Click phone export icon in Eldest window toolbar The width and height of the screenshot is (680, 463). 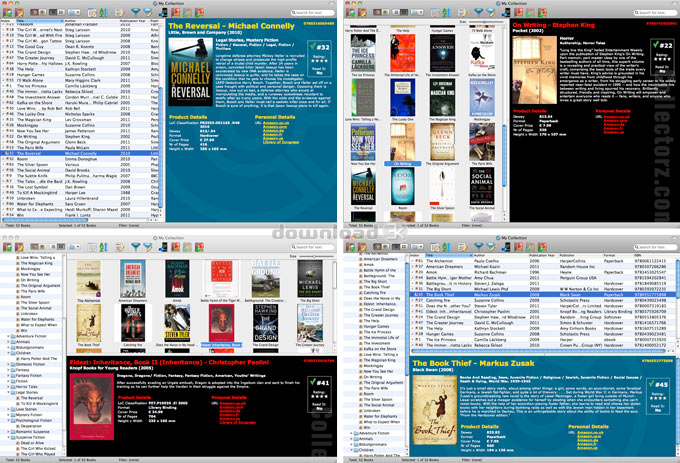click(163, 247)
